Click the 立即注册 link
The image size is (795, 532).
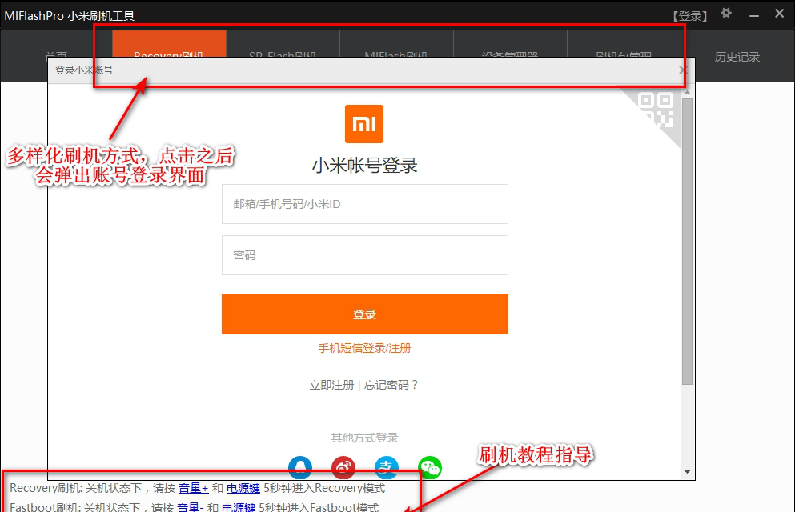pos(331,385)
